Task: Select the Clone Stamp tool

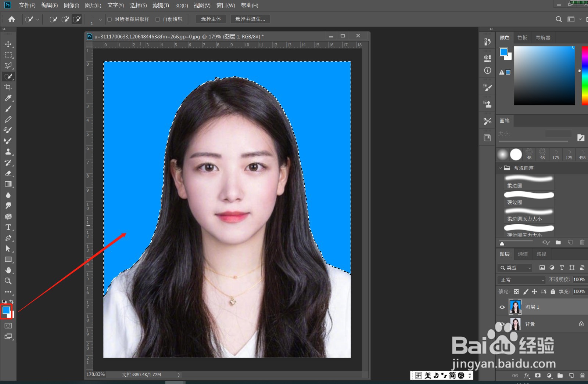Action: pyautogui.click(x=8, y=152)
